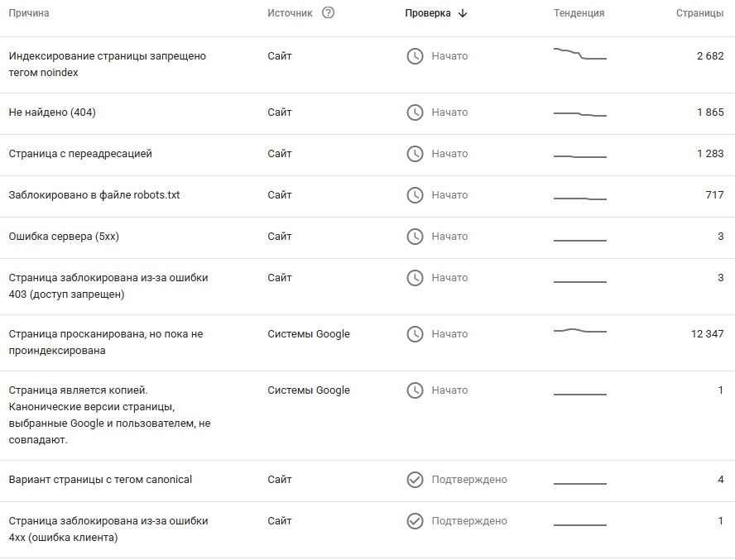735x560 pixels.
Task: Click clock icon in Ошибка сервера (5xx) row
Action: [415, 237]
